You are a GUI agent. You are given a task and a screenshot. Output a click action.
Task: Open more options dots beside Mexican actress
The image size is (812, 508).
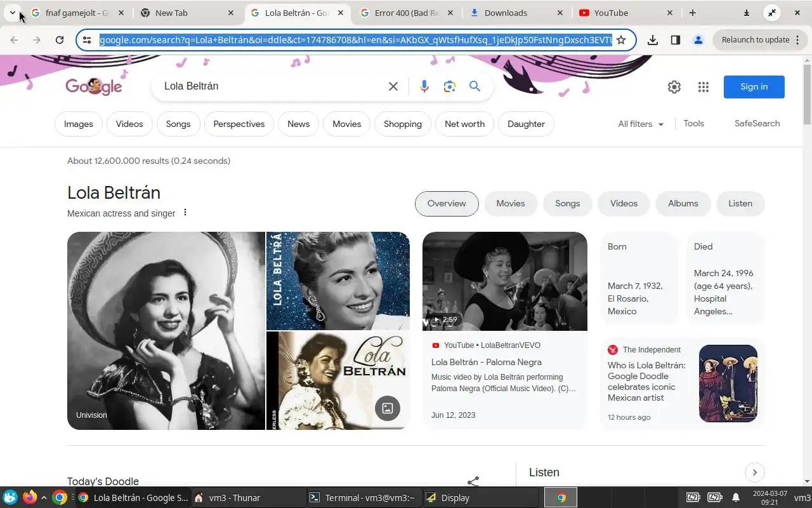coord(185,213)
